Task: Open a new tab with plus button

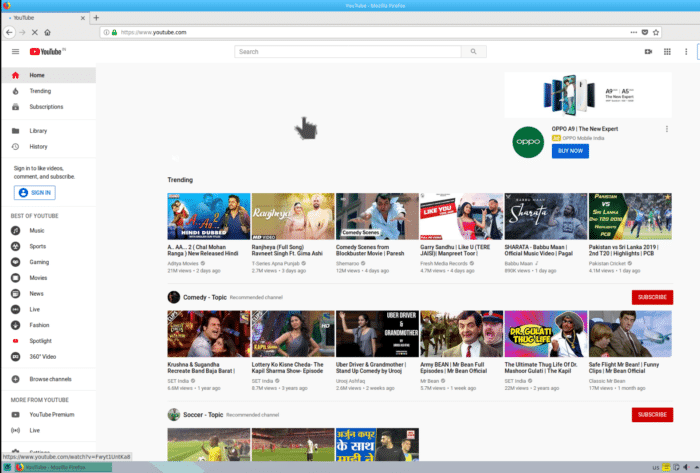Action: tap(96, 18)
